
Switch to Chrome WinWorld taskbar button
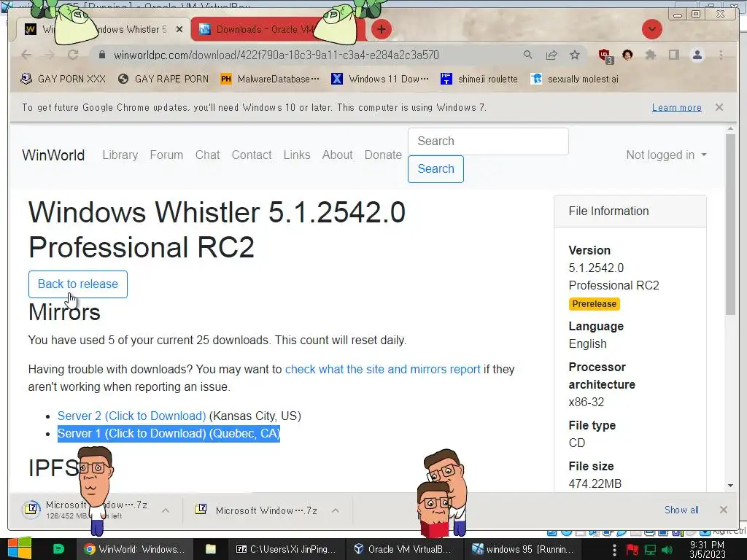[134, 550]
